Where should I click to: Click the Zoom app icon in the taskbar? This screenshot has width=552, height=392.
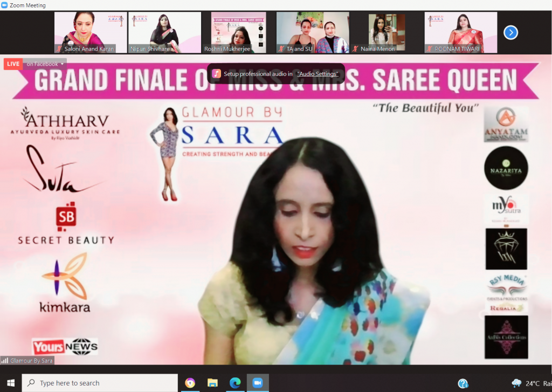click(x=258, y=383)
